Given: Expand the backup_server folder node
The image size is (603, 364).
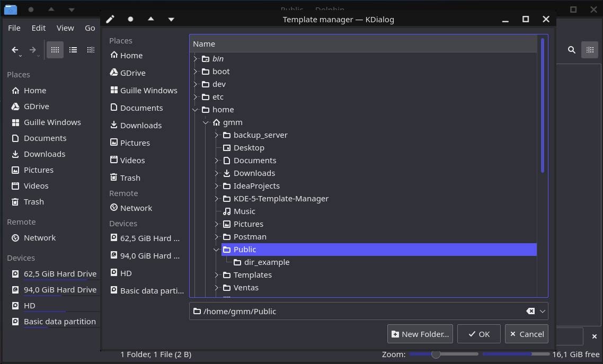Looking at the screenshot, I should point(217,135).
